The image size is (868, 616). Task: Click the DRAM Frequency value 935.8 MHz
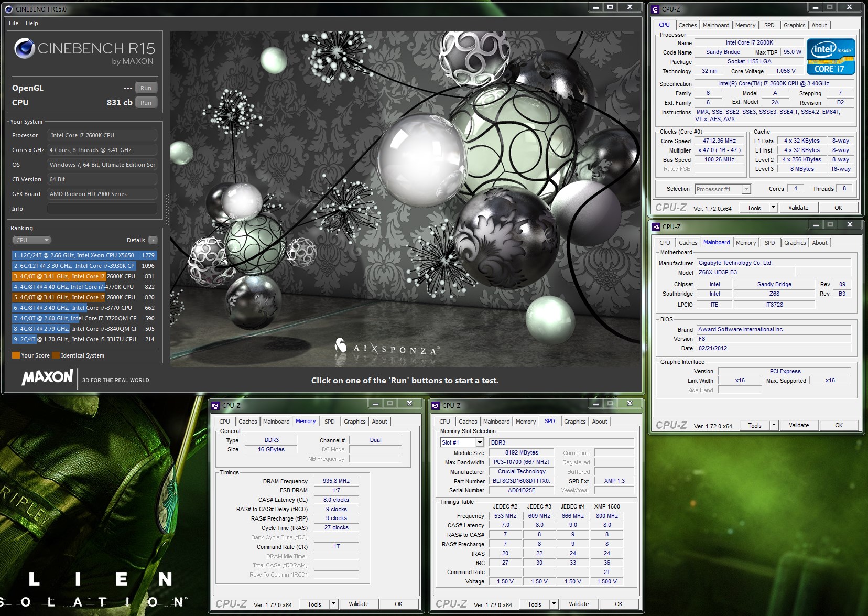point(336,481)
